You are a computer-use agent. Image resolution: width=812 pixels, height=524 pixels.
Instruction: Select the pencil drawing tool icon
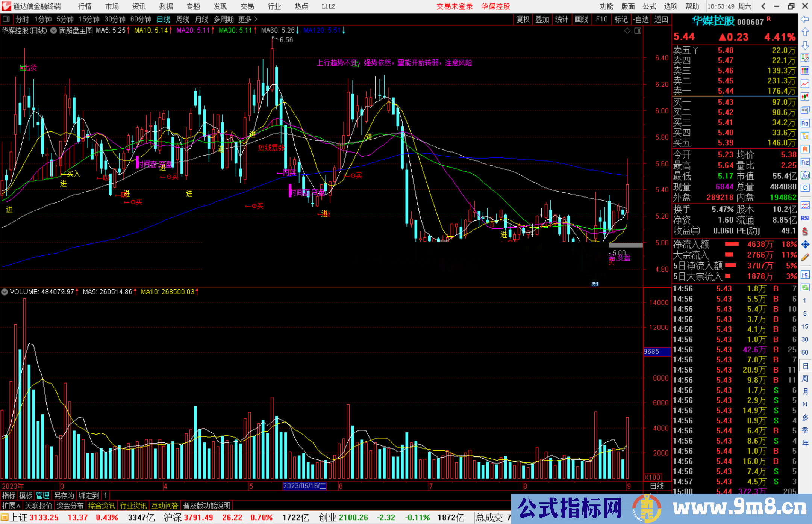pyautogui.click(x=805, y=257)
